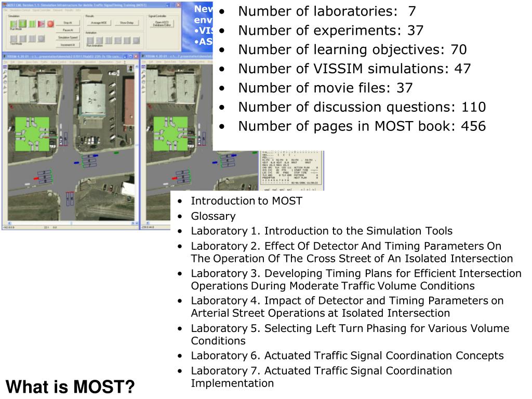
Task: Click the cone-shaped tool in left VISSIM toolbar
Action: (5, 87)
